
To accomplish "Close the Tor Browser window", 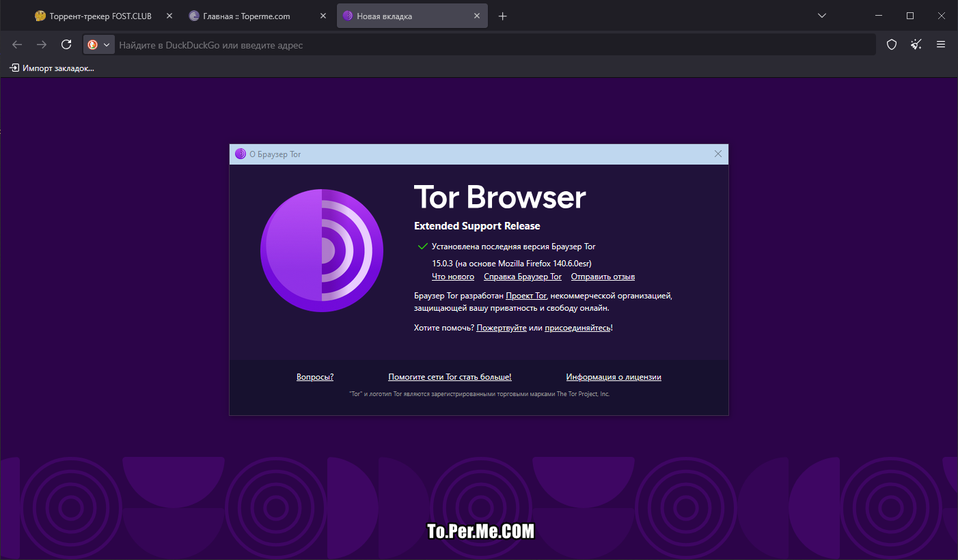I will 942,16.
